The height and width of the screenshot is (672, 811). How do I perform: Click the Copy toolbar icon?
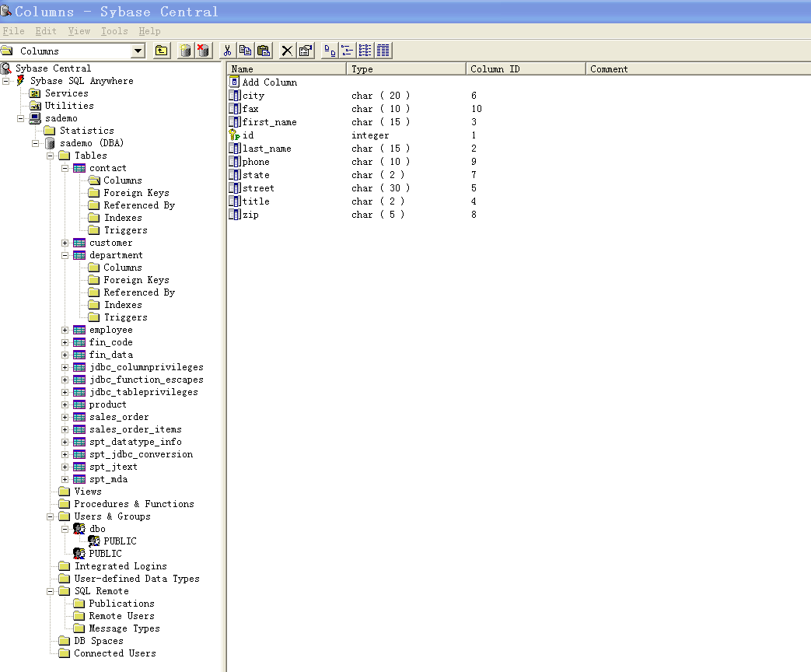[x=245, y=51]
